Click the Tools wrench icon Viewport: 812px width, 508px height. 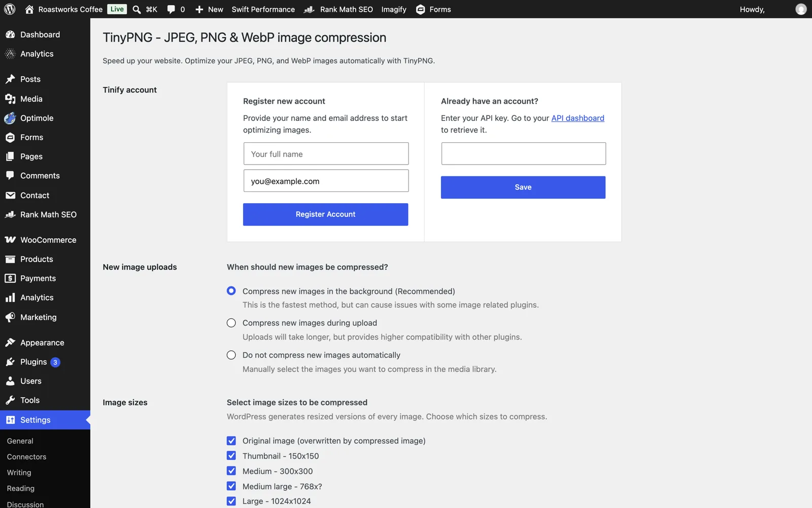pos(10,400)
